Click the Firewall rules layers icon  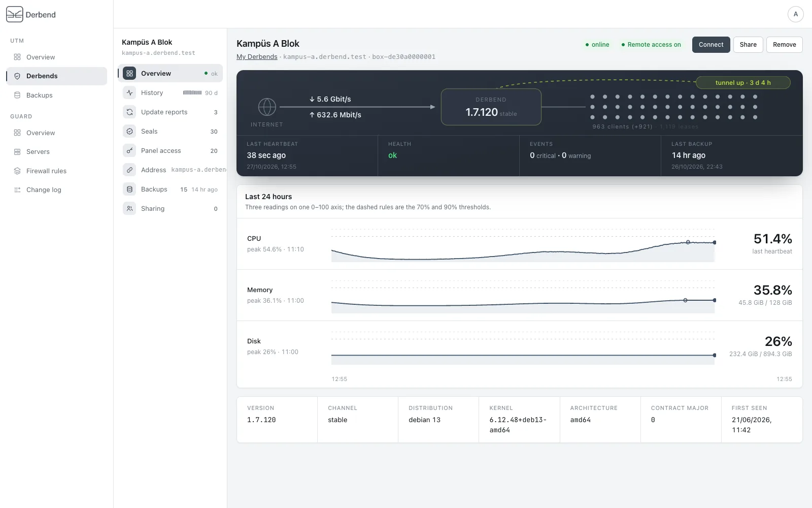coord(17,171)
